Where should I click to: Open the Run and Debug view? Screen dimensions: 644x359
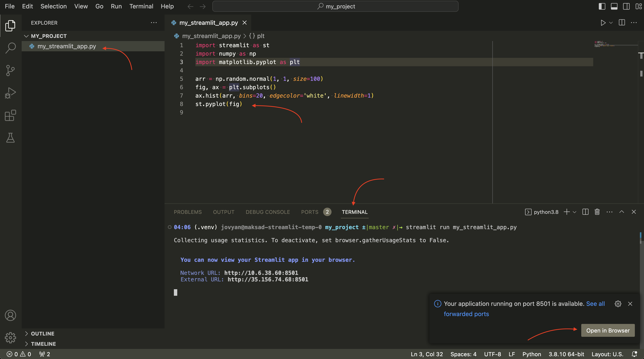pyautogui.click(x=10, y=93)
